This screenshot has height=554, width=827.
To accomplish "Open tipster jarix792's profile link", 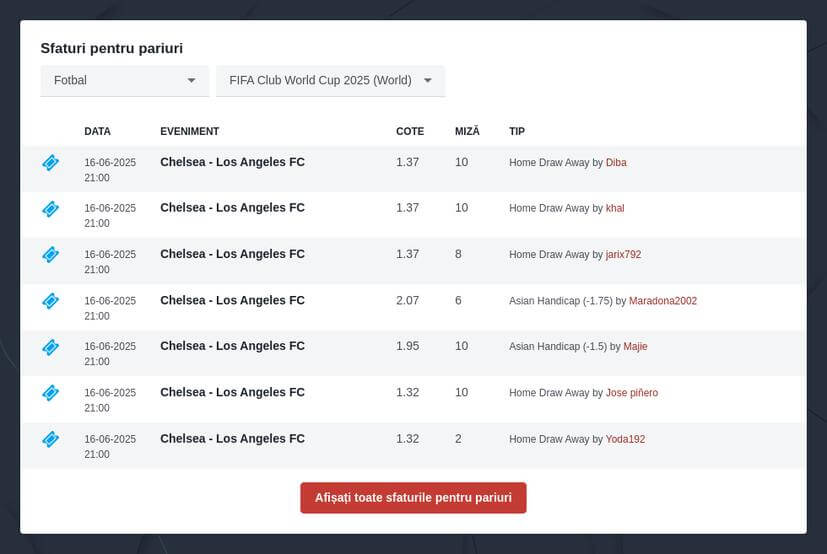I will pos(623,254).
